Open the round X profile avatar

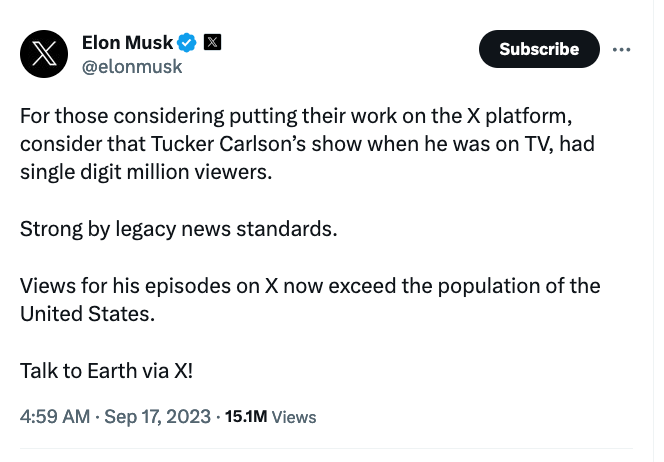[44, 54]
